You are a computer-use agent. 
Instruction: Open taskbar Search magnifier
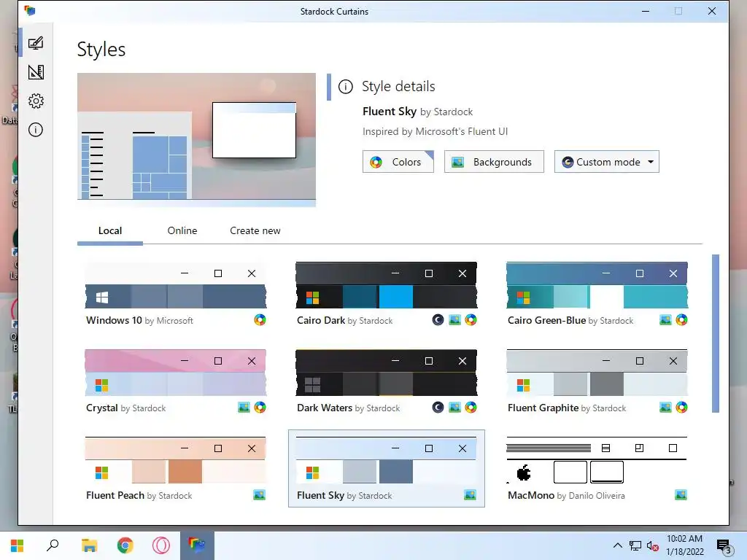[53, 545]
